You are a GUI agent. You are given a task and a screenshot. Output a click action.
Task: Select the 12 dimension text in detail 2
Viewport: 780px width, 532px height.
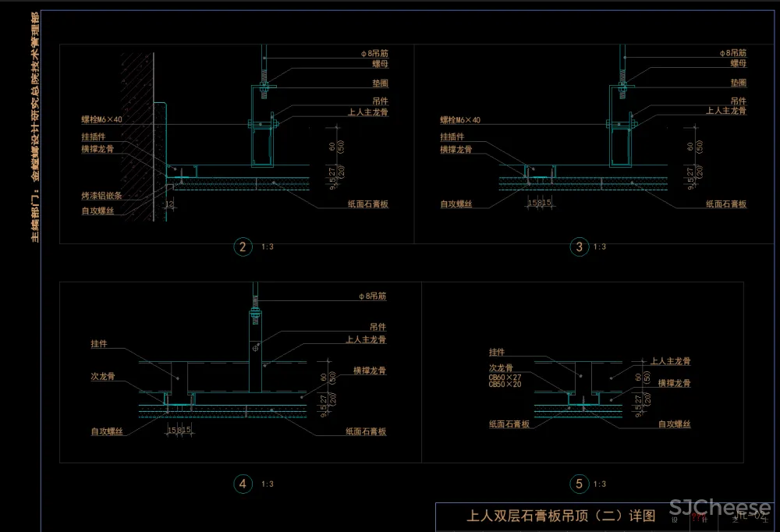(x=168, y=204)
